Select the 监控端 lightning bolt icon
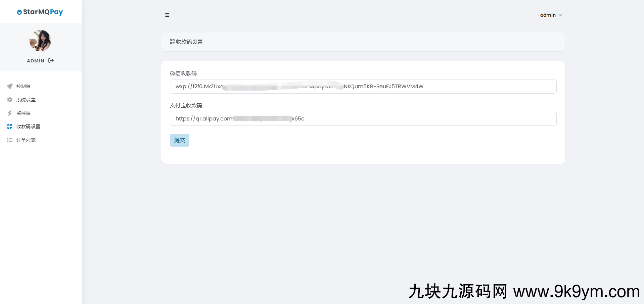 (10, 113)
